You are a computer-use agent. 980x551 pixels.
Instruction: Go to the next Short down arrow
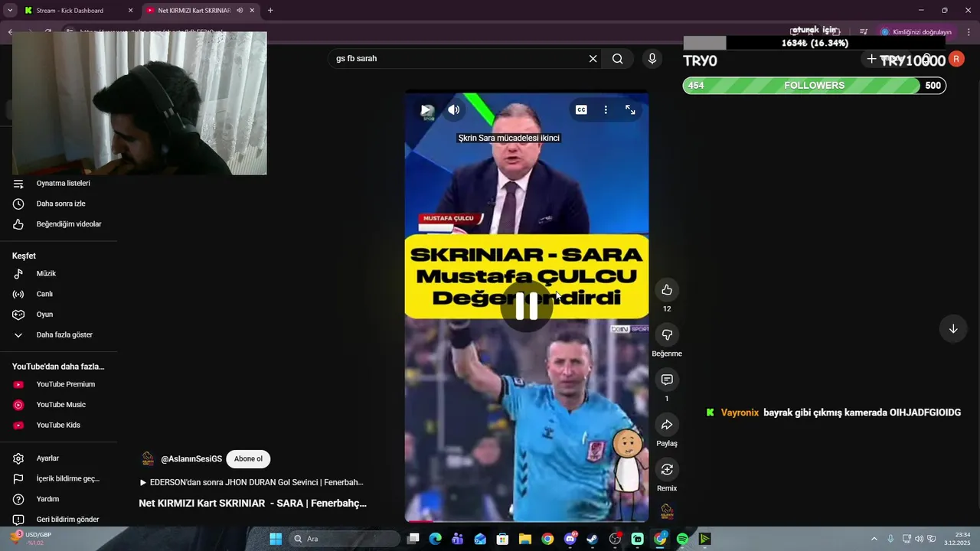coord(953,329)
